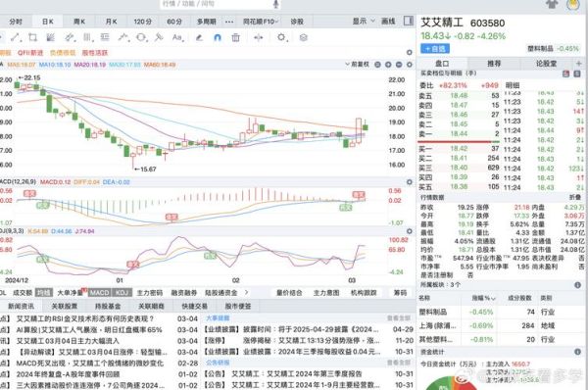Screen dimensions: 588x390
Task: Open news about 艾艾精工 RSI金叉
Action: 85,318
